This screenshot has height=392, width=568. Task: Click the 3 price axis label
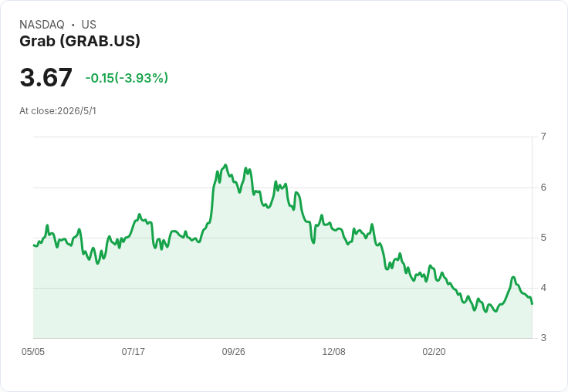pyautogui.click(x=543, y=338)
